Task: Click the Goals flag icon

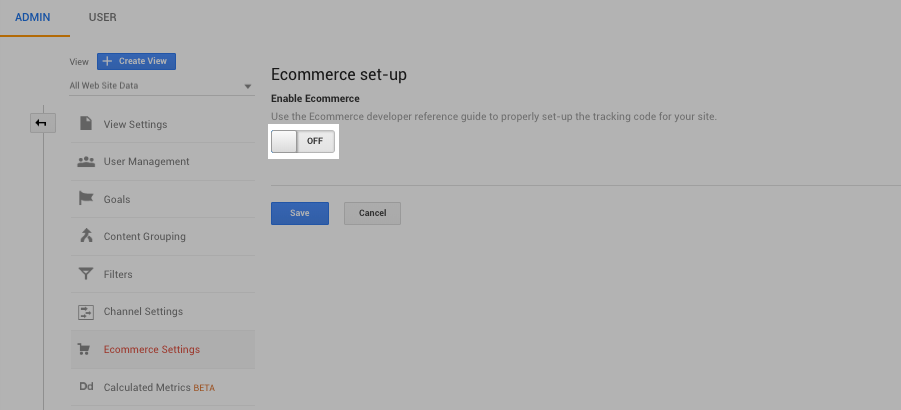Action: point(86,199)
